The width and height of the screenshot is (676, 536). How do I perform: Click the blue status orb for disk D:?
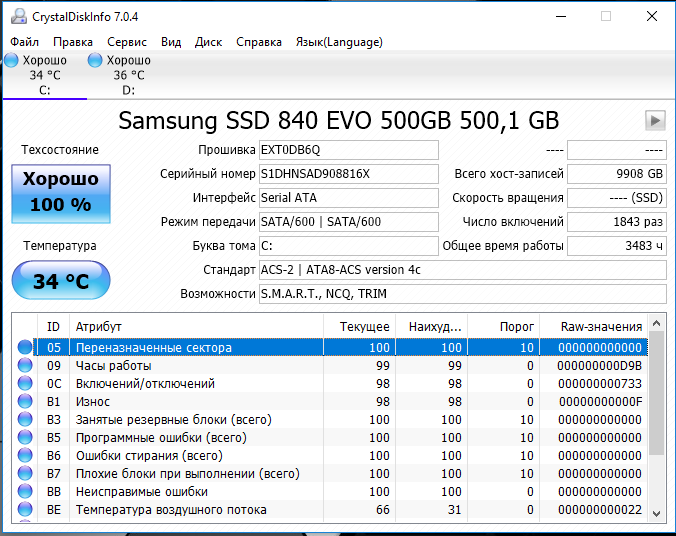95,60
